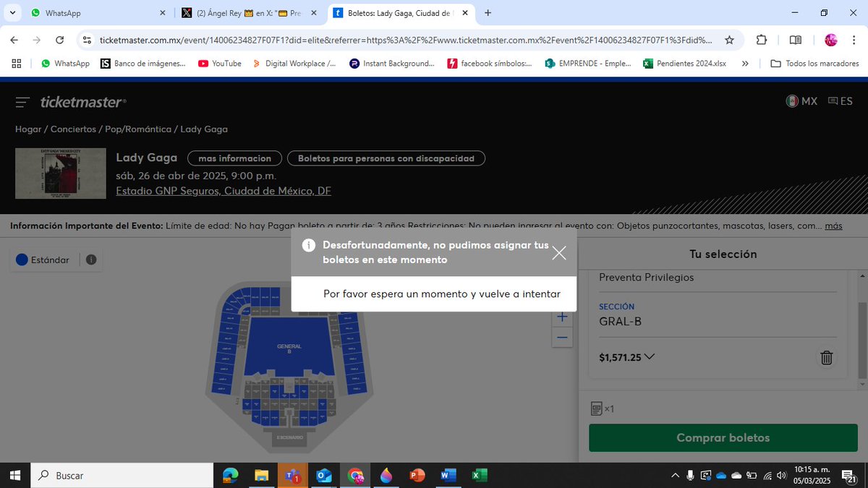Open the Todos los marcadores folder

click(x=814, y=64)
